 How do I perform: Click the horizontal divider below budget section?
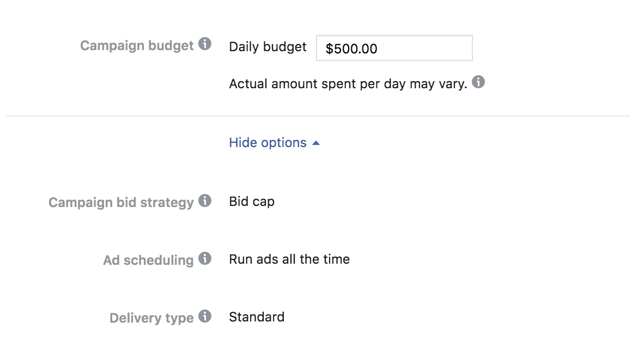(x=318, y=116)
